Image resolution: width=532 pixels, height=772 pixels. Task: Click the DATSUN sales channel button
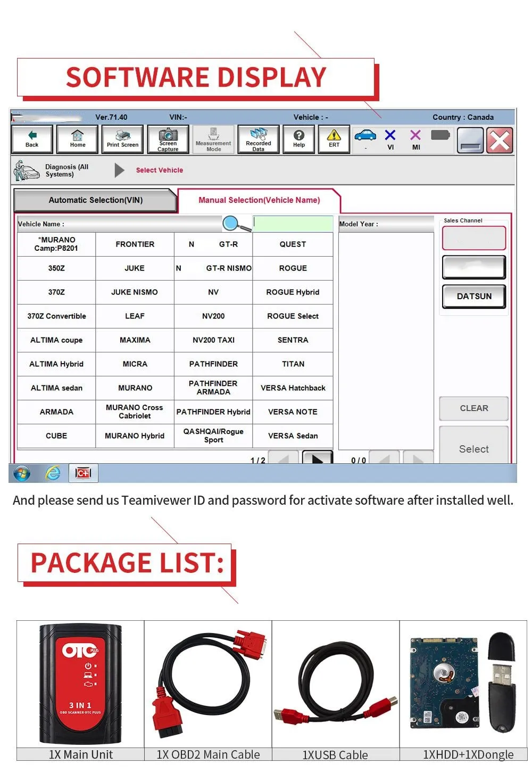pyautogui.click(x=473, y=296)
